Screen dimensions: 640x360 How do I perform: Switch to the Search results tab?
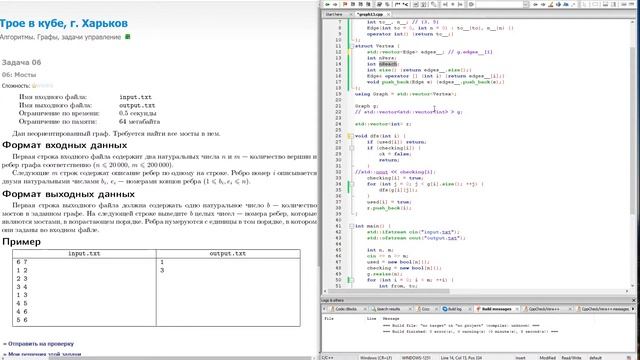coord(388,309)
